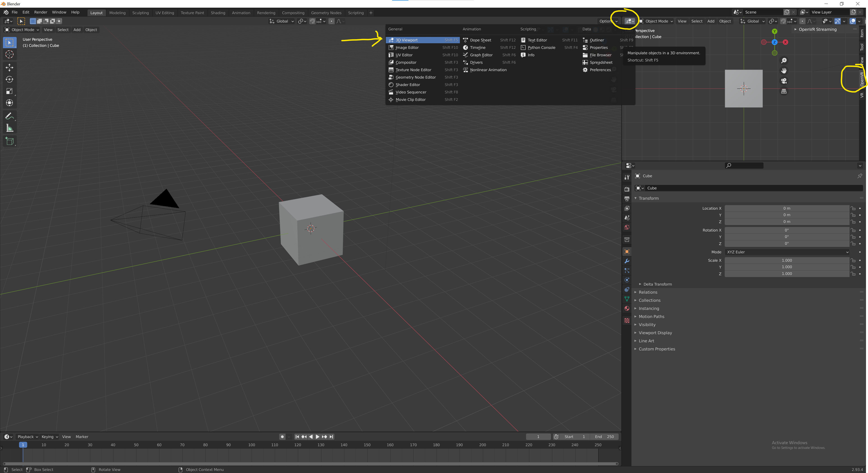This screenshot has width=868, height=473.
Task: Select the Move tool in toolbar
Action: pyautogui.click(x=9, y=66)
